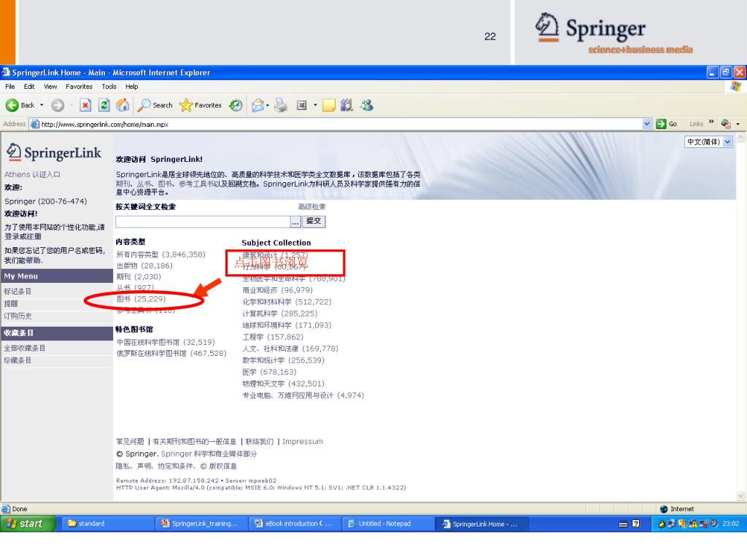Click the Research books icon
The width and height of the screenshot is (747, 560).
point(347,105)
